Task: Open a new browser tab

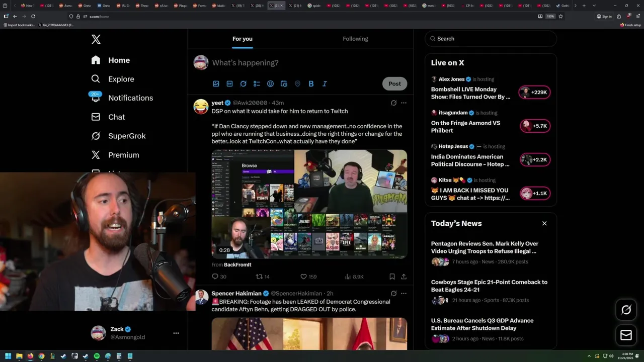Action: [584, 6]
